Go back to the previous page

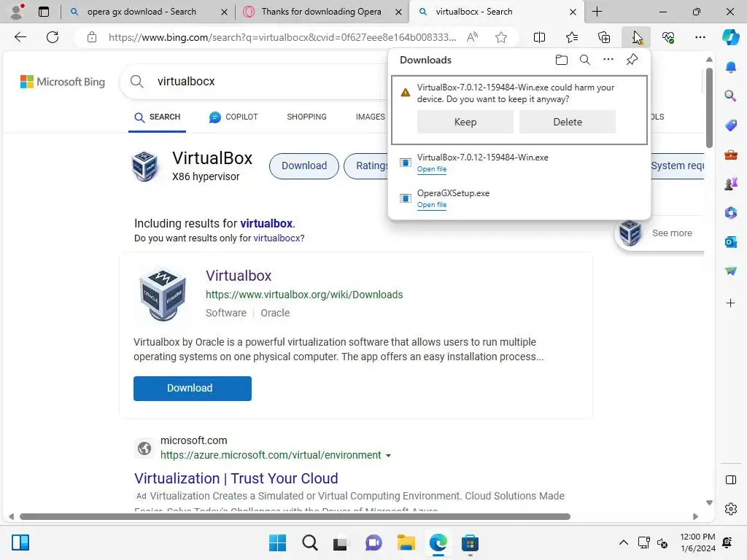tap(20, 37)
